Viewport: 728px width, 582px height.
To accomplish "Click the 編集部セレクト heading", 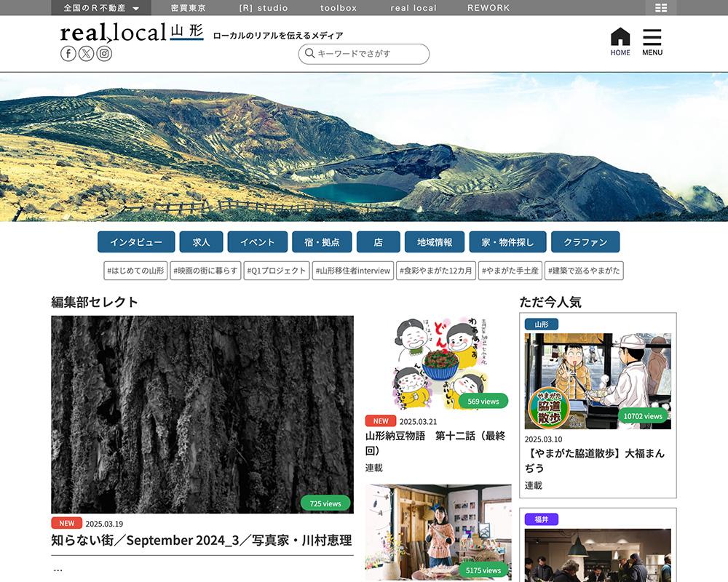I will [94, 302].
